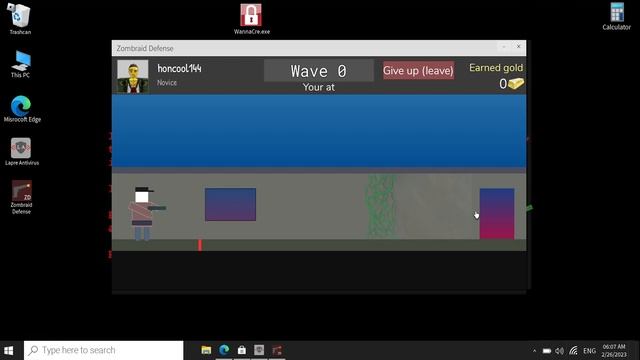Open the Lapre Antivirus desktop icon

pyautogui.click(x=22, y=152)
